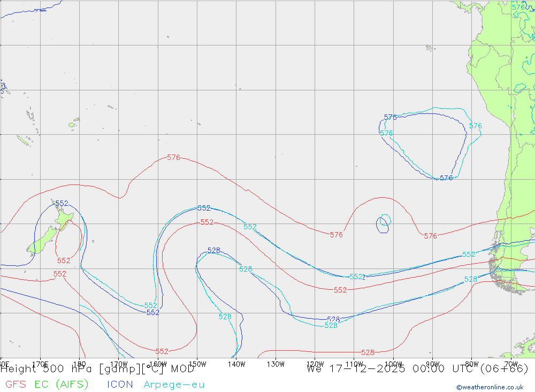This screenshot has width=535, height=392.
Task: Click the 180 longitude label
Action: 80,364
